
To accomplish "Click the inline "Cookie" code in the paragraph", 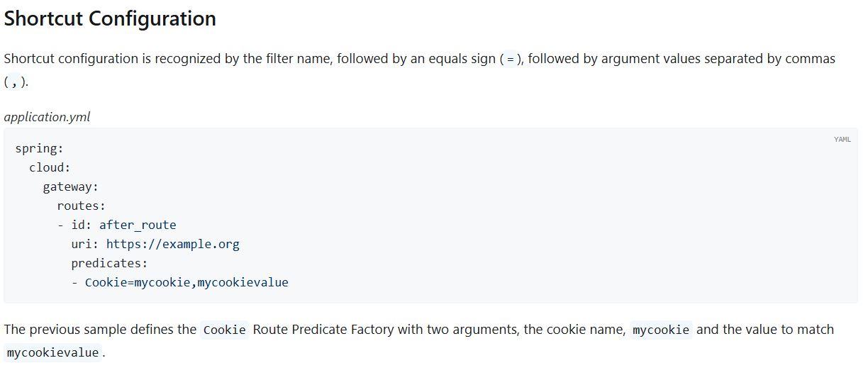I will (x=224, y=330).
